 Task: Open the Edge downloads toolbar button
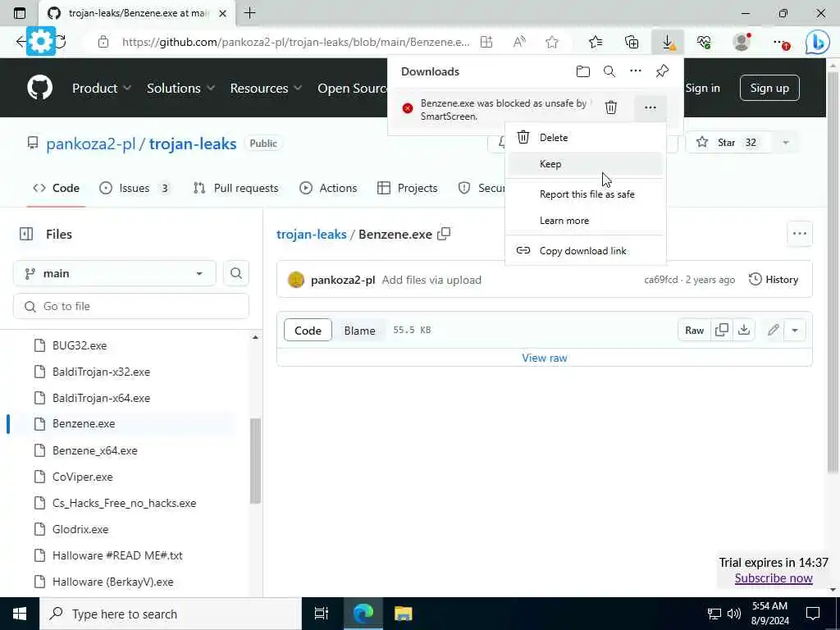pos(668,43)
